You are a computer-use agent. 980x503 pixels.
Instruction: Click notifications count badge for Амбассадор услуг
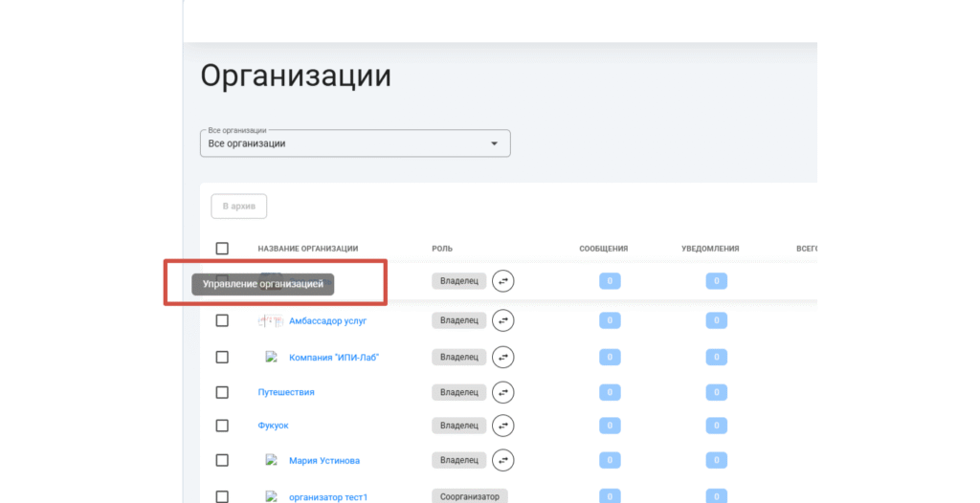tap(716, 320)
